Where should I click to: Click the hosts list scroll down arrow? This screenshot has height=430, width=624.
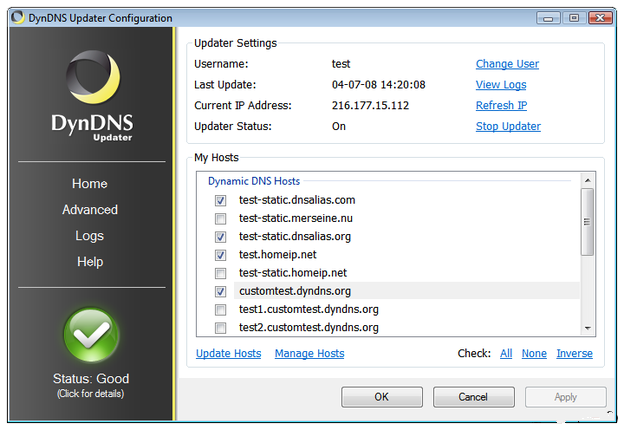tap(587, 327)
